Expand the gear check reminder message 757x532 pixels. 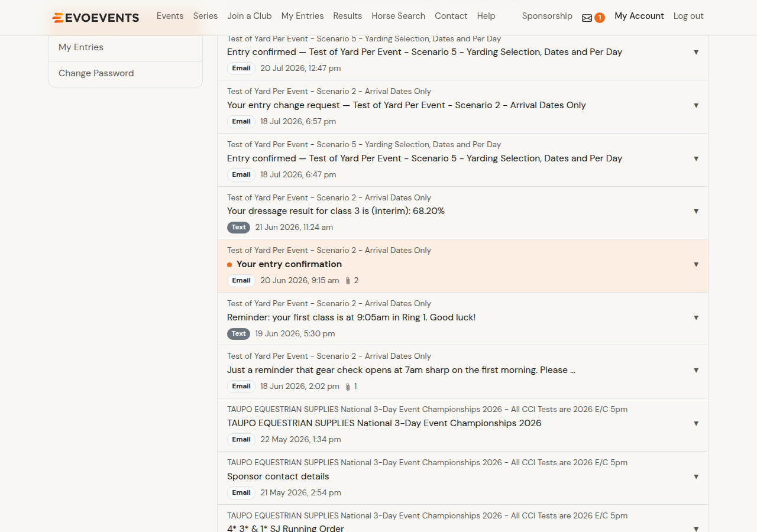tap(696, 370)
